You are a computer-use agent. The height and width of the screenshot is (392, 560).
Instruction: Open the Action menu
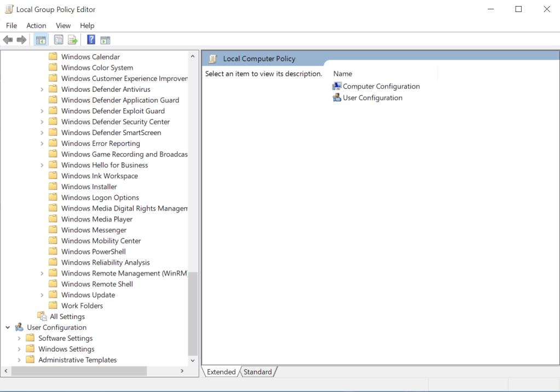(x=36, y=26)
